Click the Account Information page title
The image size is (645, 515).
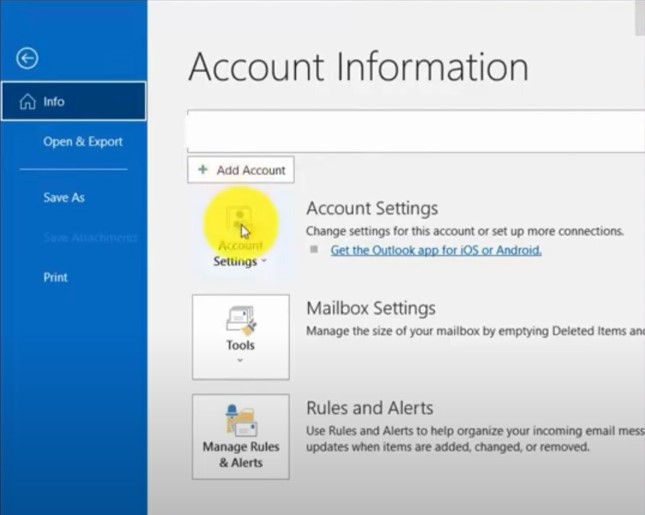pos(358,66)
